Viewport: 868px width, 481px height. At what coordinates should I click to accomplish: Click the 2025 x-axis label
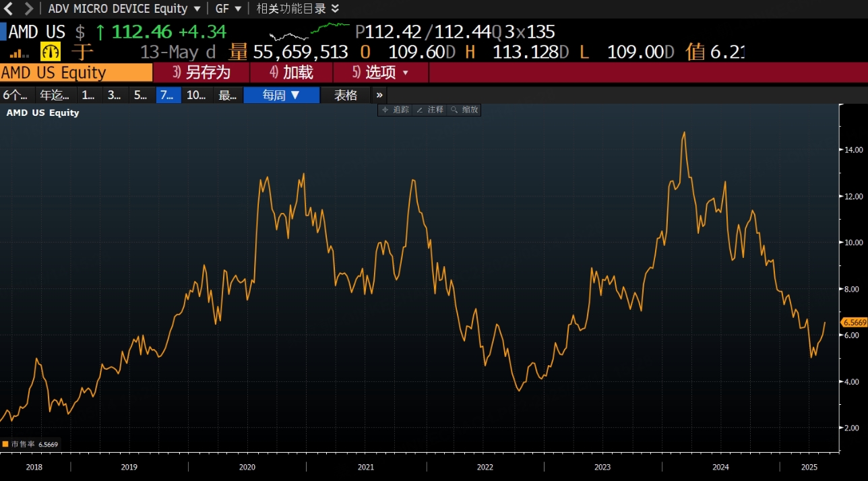click(809, 467)
